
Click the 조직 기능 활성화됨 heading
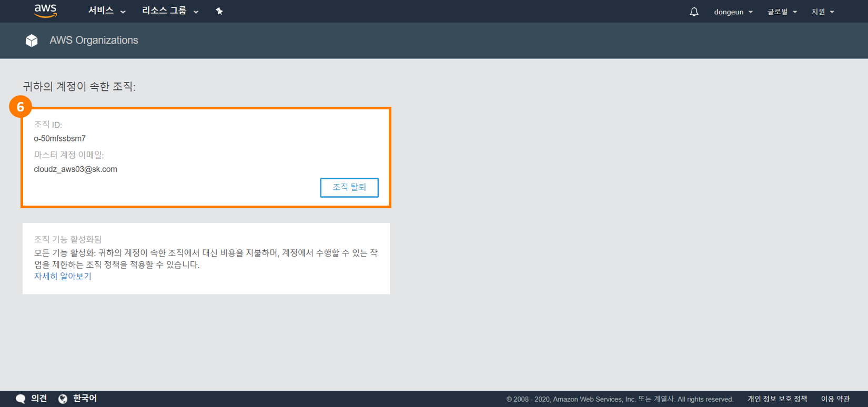coord(68,239)
